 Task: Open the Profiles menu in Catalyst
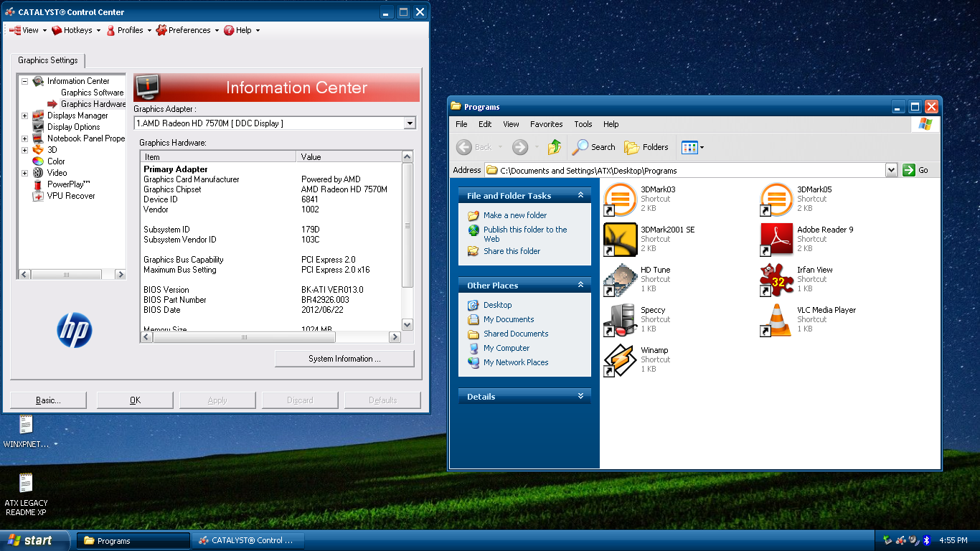[129, 30]
